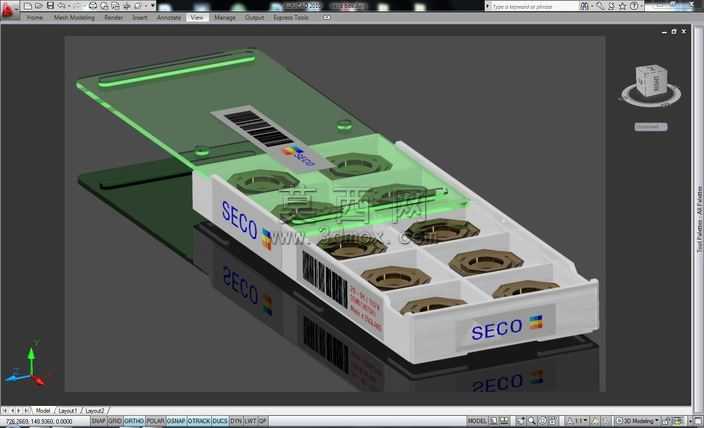704x428 pixels.
Task: Open the Communication Center icon
Action: click(x=612, y=6)
